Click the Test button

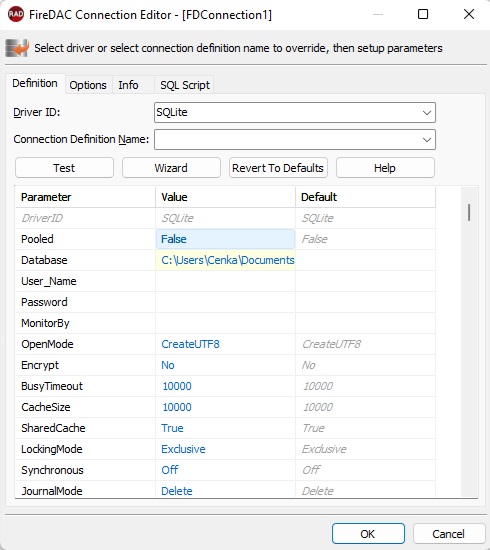(x=64, y=168)
